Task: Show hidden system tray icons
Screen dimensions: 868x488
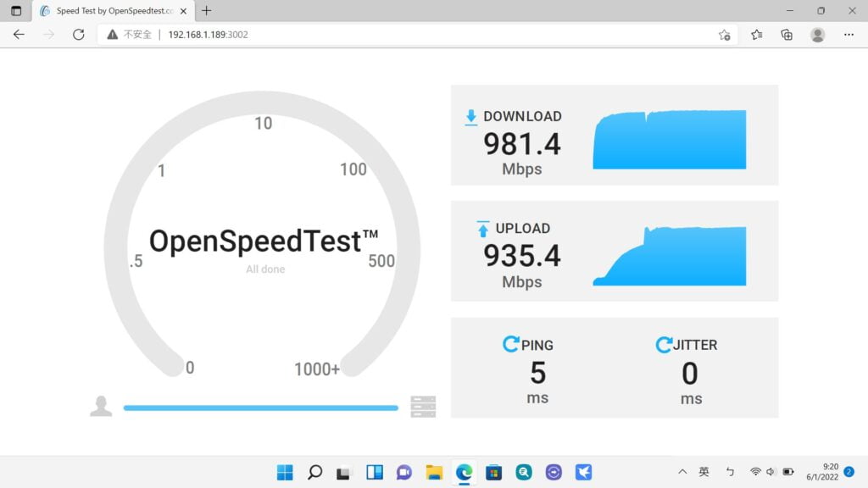Action: 682,471
